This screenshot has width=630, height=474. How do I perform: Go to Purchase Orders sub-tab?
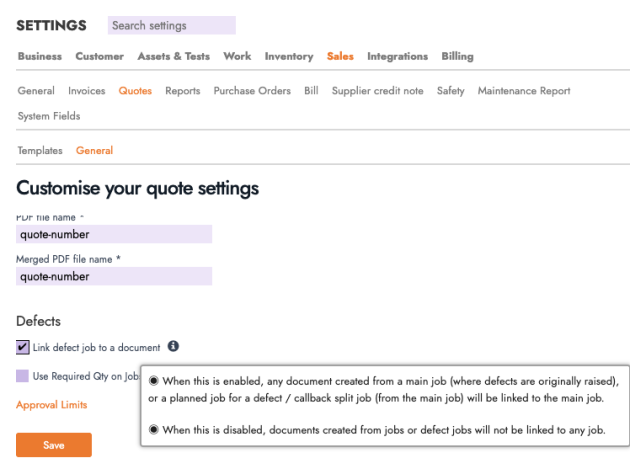click(x=252, y=91)
